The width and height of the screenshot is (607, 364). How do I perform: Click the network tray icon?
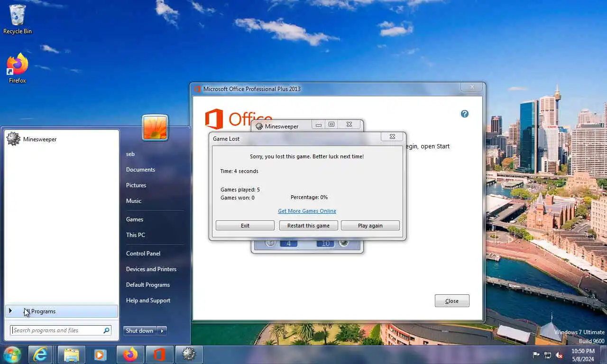coord(548,355)
